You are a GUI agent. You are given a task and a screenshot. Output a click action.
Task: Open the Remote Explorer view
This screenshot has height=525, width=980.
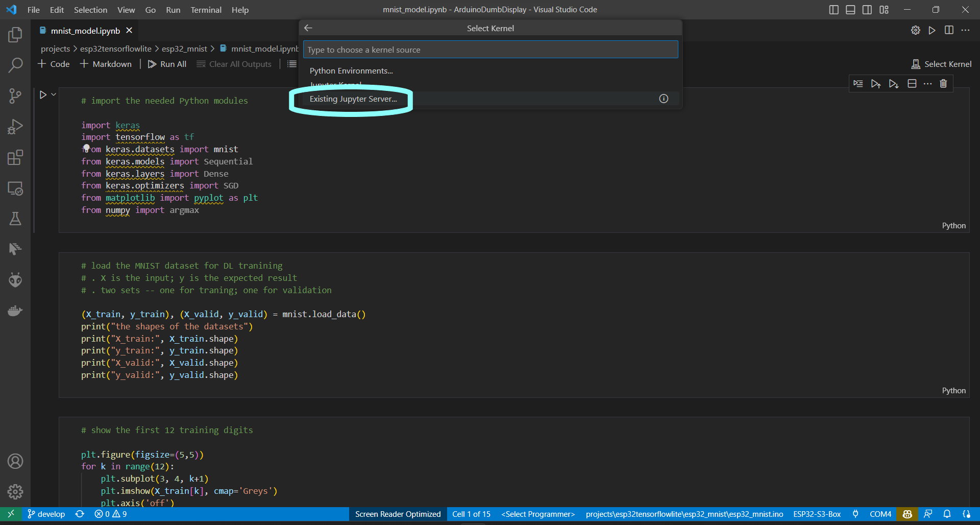15,188
